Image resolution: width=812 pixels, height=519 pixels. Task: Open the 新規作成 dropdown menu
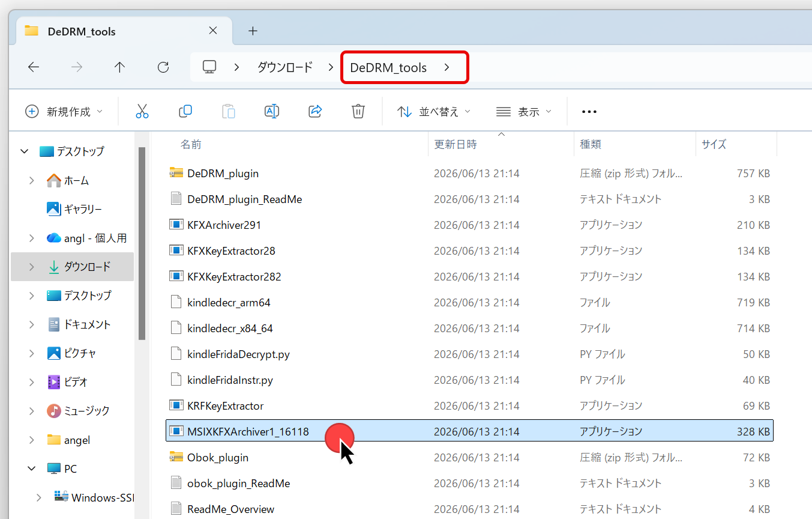click(64, 112)
